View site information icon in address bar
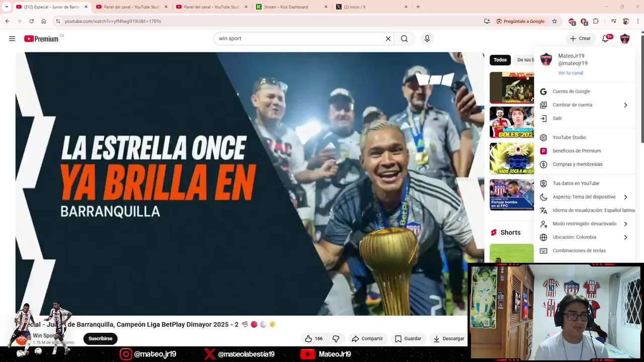Image resolution: width=644 pixels, height=362 pixels. (58, 21)
